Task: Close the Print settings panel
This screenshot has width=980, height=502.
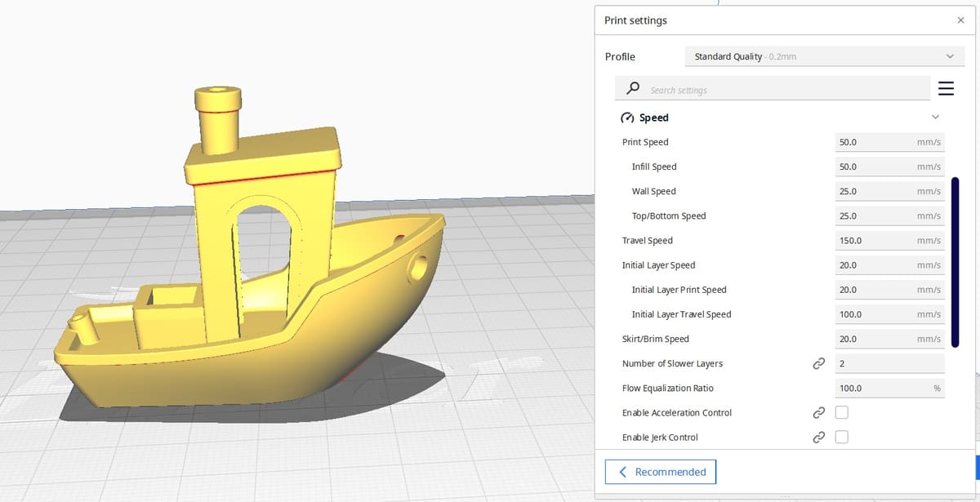Action: pos(960,20)
